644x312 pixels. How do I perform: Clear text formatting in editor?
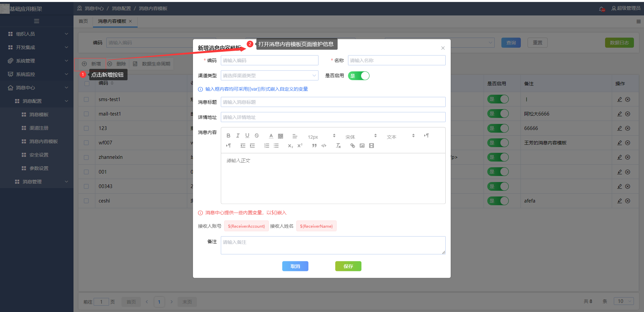pyautogui.click(x=338, y=146)
